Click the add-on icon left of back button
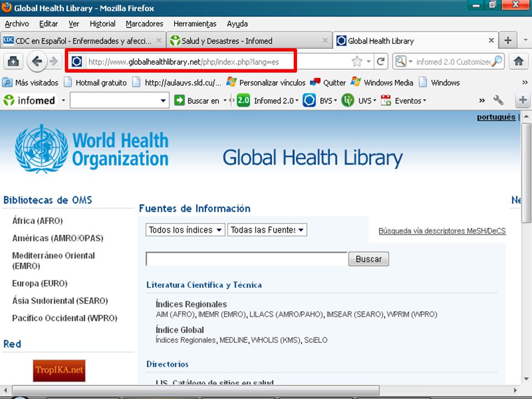Viewport: 532px width, 399px height. click(x=13, y=62)
